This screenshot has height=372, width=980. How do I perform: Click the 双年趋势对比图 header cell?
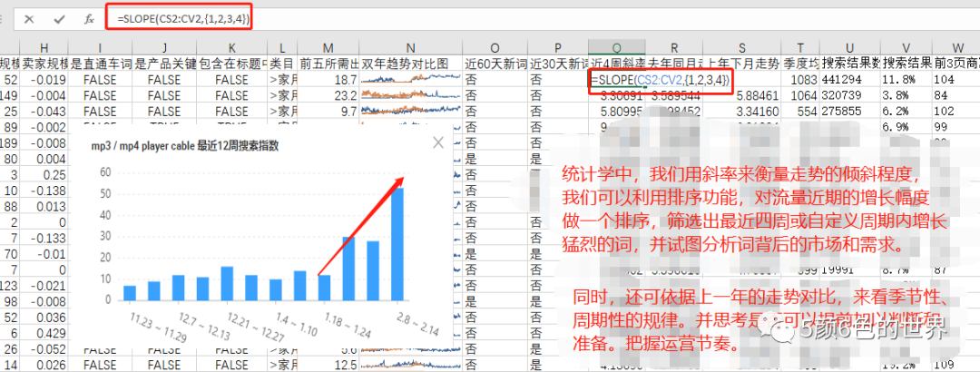pos(410,64)
